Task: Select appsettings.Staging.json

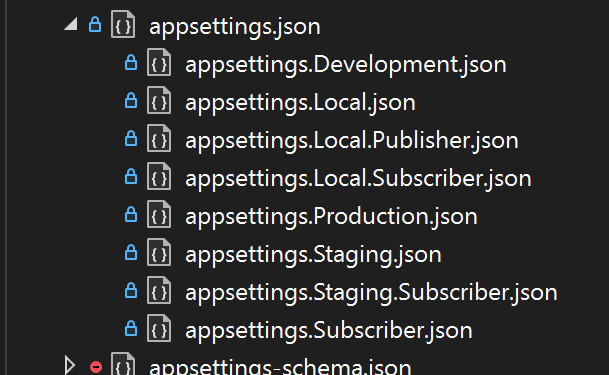Action: [x=313, y=254]
